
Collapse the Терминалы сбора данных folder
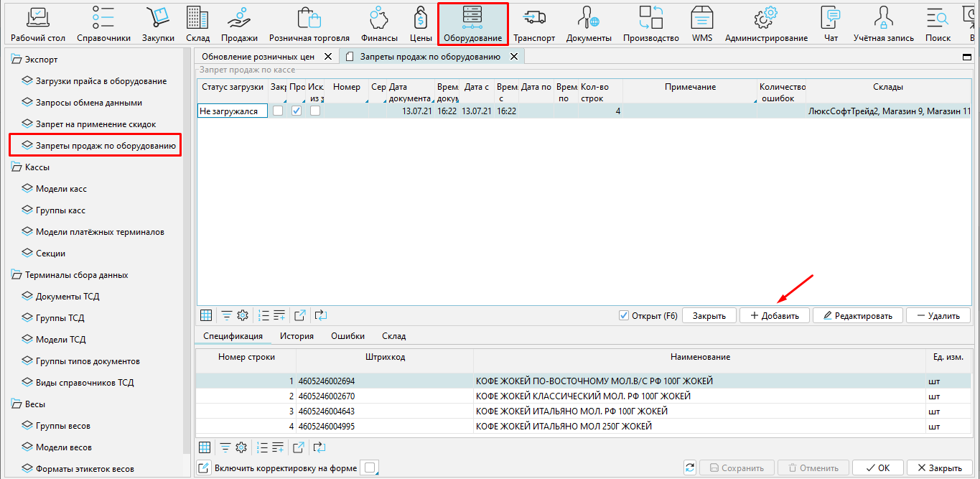tap(17, 275)
